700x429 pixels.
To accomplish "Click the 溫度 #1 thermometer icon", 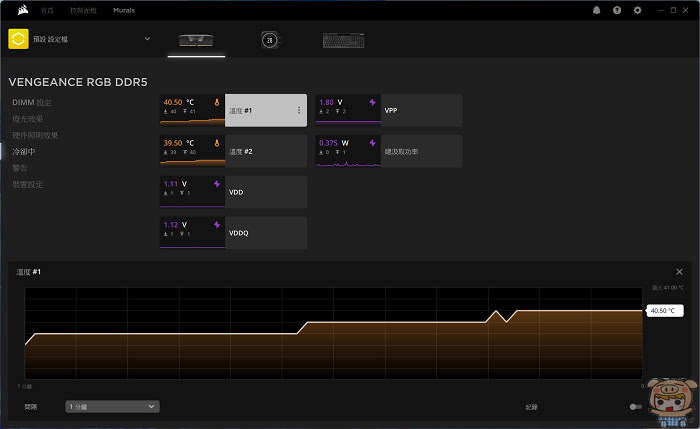I will [217, 102].
